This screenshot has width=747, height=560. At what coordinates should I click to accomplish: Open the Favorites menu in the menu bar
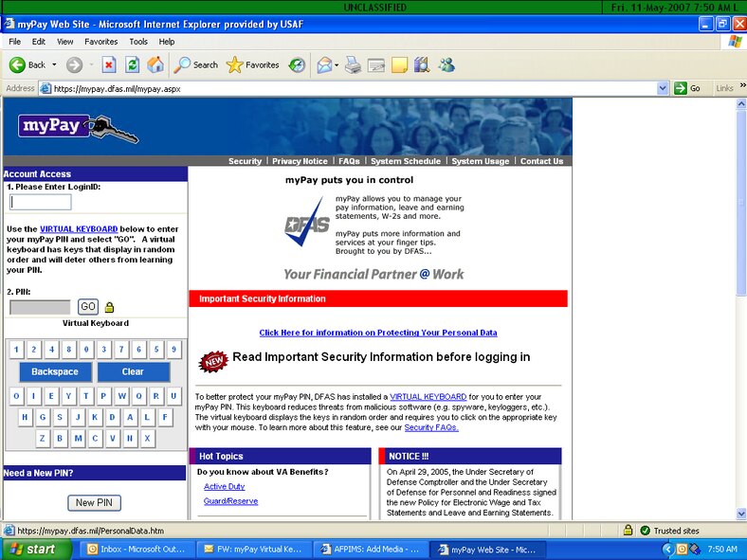(x=100, y=42)
